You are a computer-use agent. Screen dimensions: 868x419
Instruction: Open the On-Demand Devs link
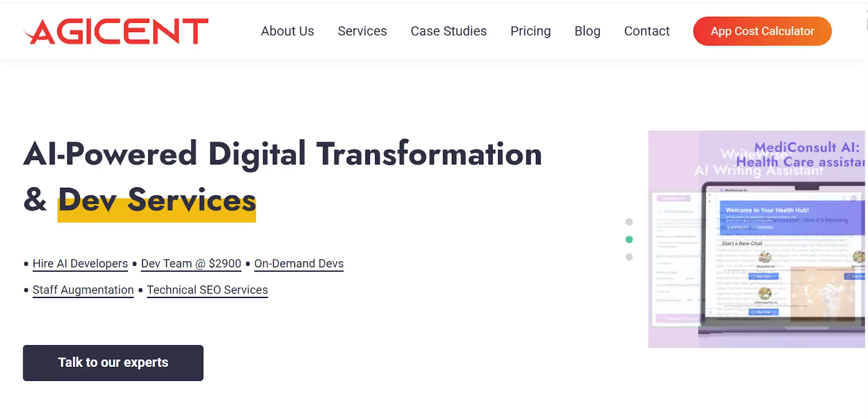299,264
